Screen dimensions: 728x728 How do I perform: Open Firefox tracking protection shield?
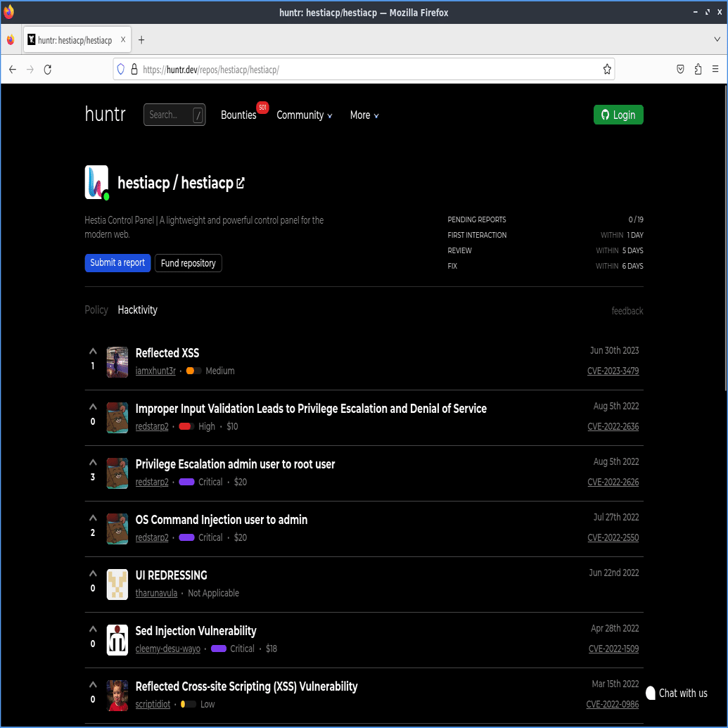click(x=121, y=70)
